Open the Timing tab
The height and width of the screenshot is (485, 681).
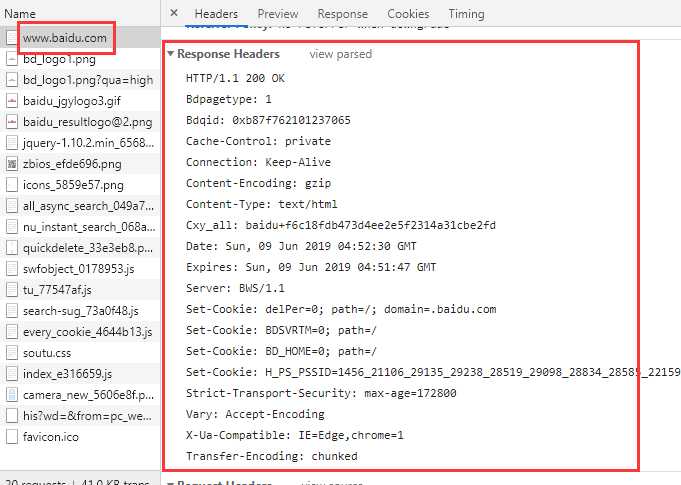coord(466,14)
